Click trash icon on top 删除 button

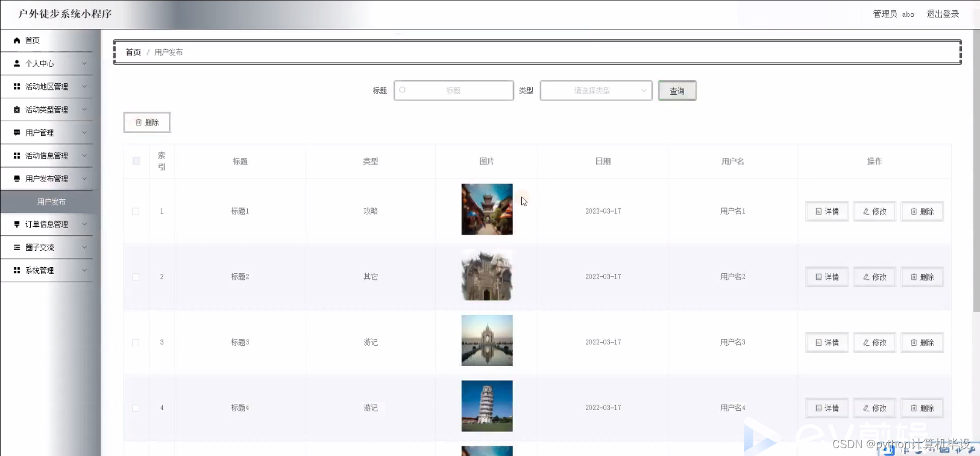(x=139, y=122)
